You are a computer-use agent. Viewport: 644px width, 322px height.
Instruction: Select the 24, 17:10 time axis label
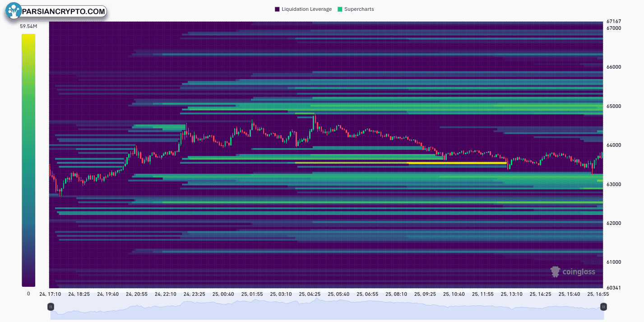pos(51,294)
